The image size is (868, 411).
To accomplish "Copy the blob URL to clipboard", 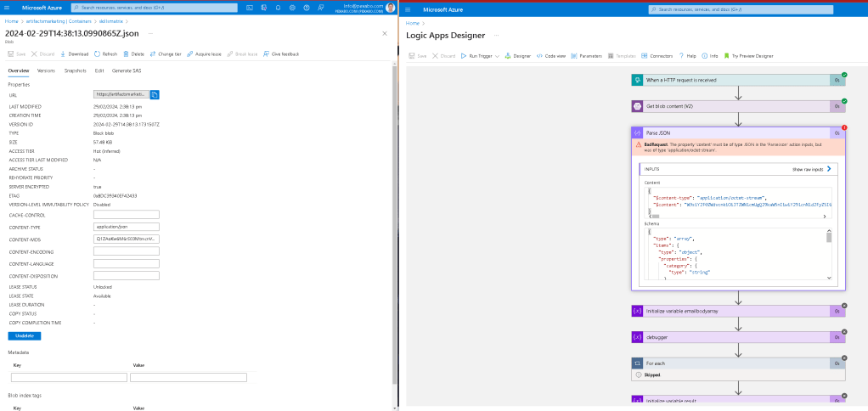I will tap(155, 95).
